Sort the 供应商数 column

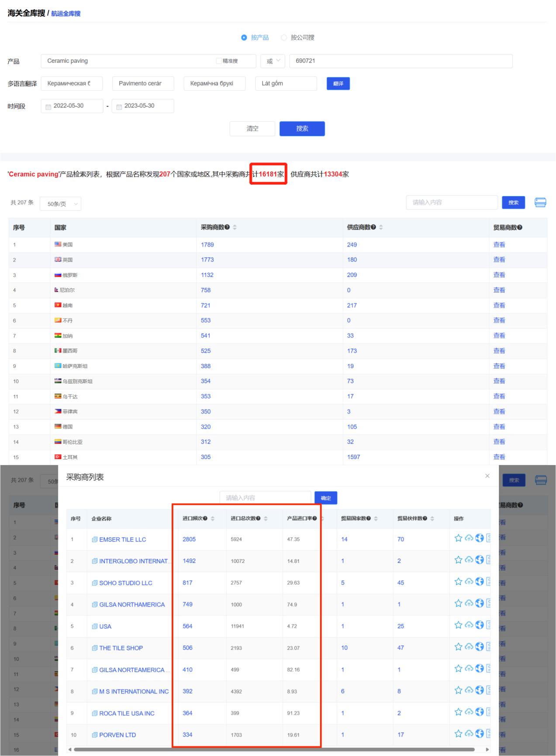tap(381, 228)
